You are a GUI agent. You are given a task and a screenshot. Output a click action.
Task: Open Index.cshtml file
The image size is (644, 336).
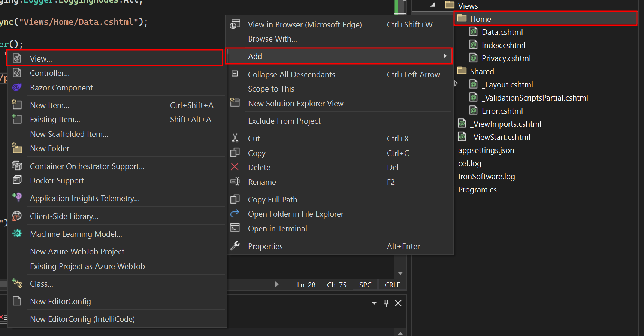coord(504,45)
